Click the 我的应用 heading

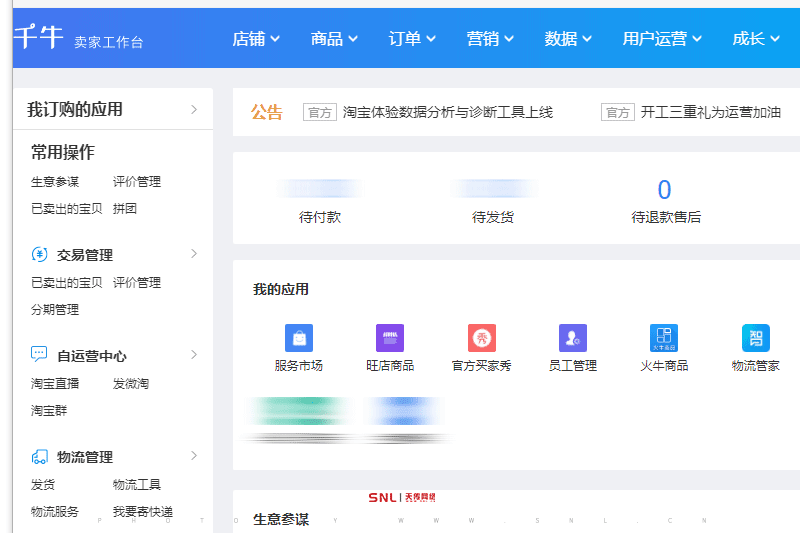click(x=281, y=289)
